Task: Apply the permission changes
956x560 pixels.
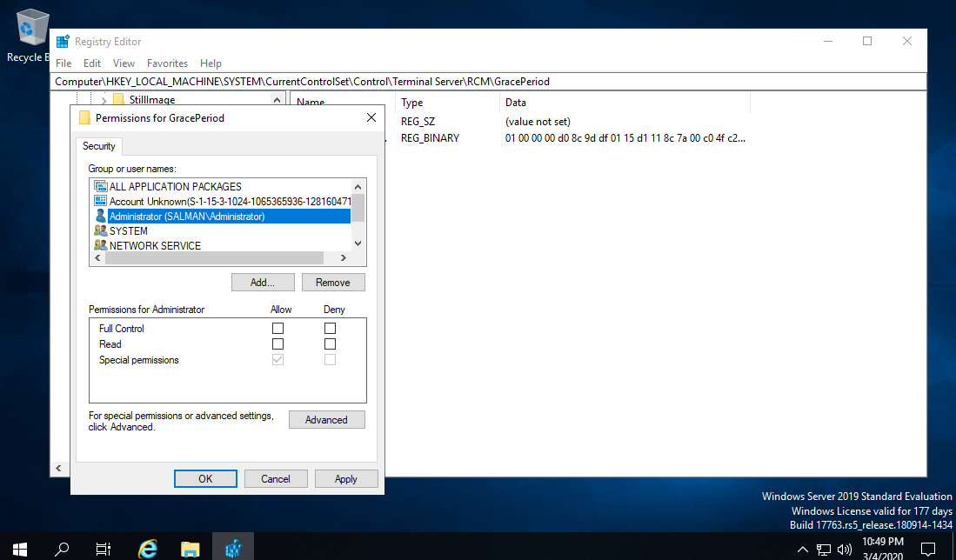Action: pos(346,479)
